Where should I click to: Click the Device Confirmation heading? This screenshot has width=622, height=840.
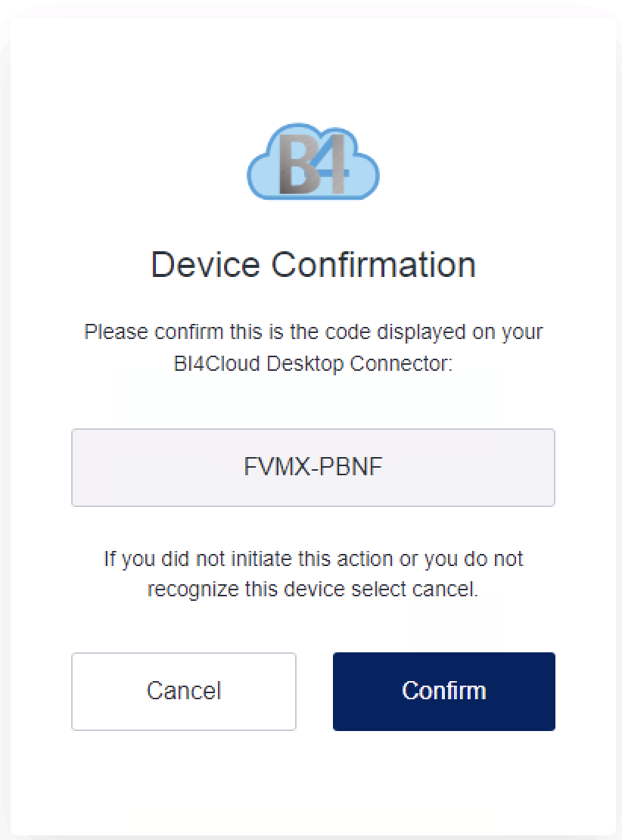coord(313,265)
